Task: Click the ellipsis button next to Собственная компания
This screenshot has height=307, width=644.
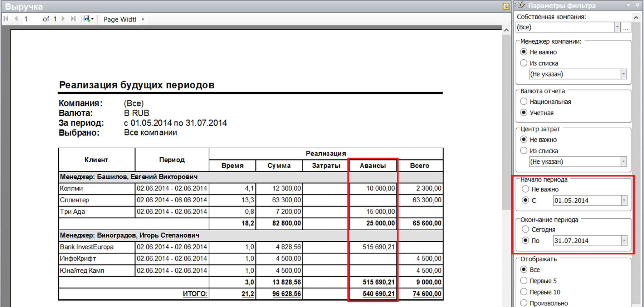Action: [x=625, y=27]
